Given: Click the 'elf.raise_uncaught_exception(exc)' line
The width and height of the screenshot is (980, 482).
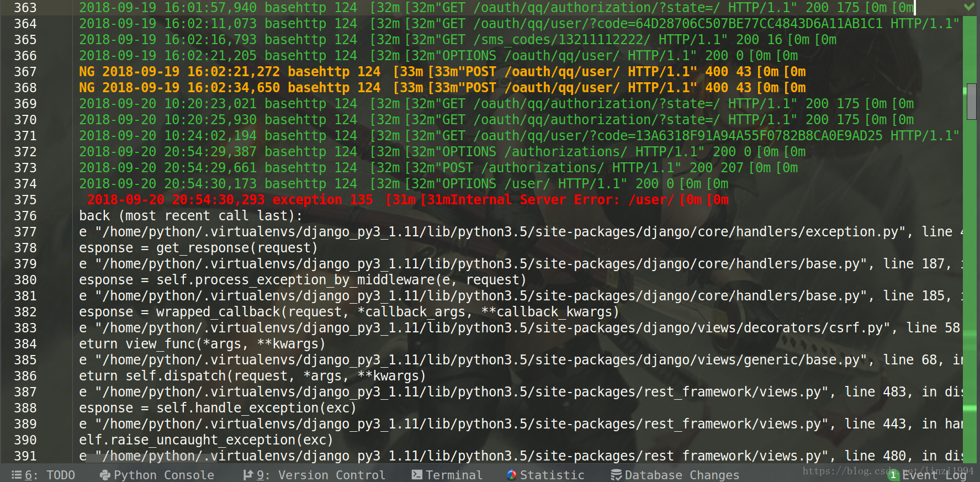Looking at the screenshot, I should 206,440.
